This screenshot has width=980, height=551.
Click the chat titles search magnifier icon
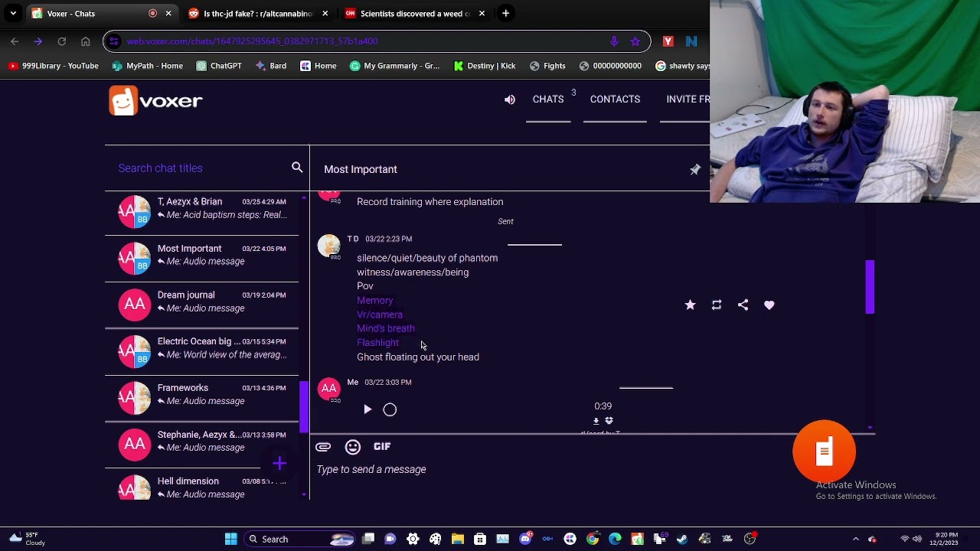tap(297, 168)
